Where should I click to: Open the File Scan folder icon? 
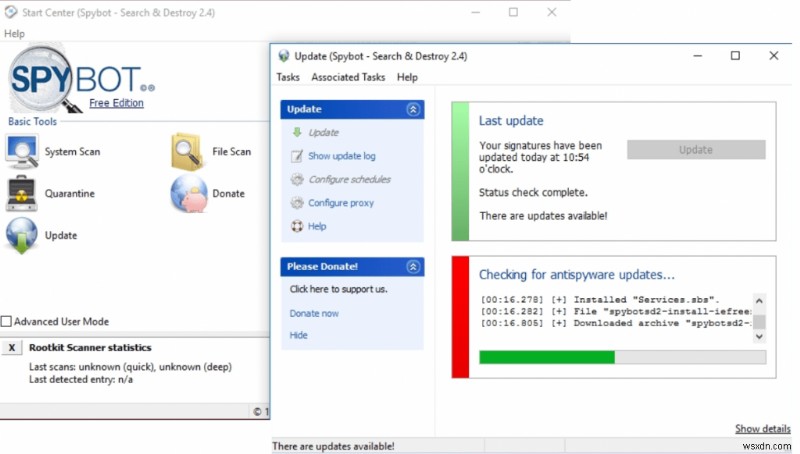point(187,152)
